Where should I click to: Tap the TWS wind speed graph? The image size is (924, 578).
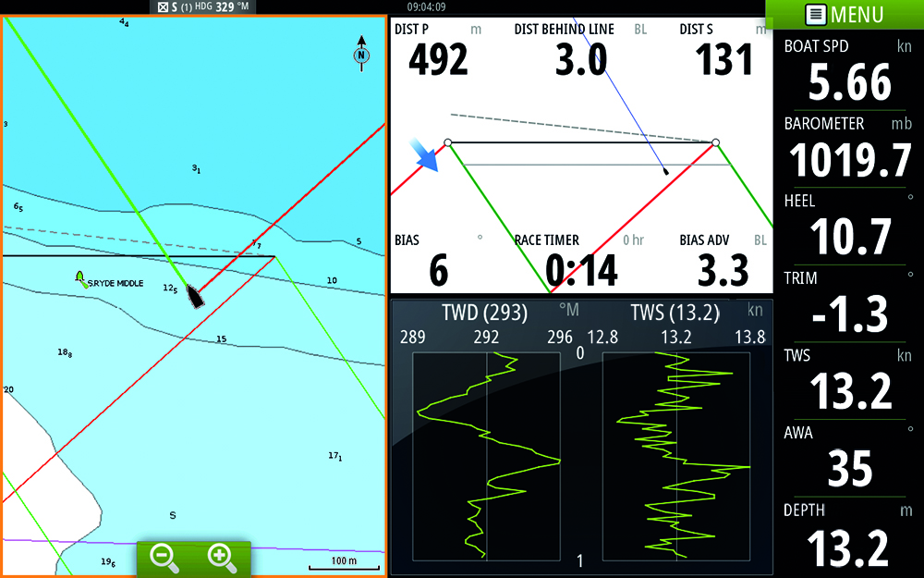(676, 456)
